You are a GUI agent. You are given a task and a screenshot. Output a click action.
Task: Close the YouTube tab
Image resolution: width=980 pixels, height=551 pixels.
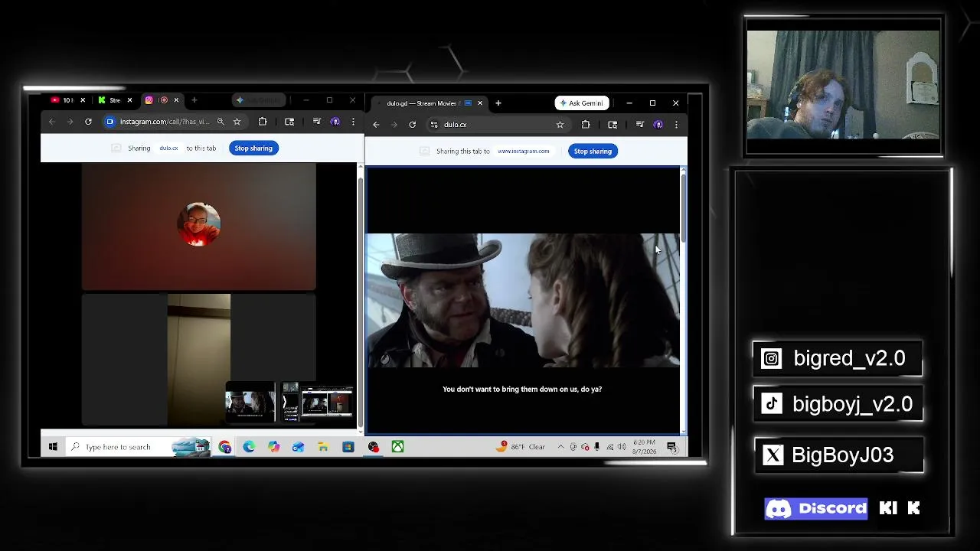tap(83, 100)
